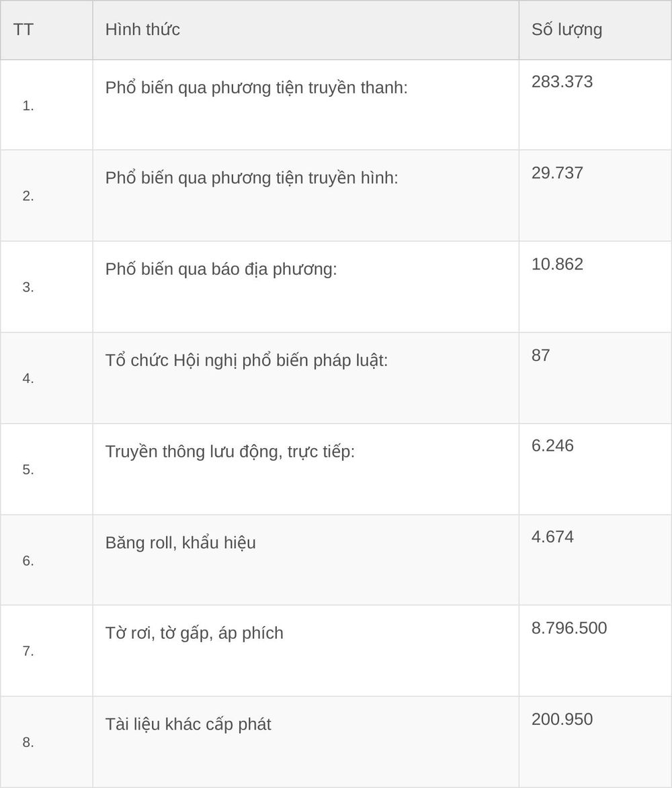Click the value 283.373
672x788 pixels.
coord(562,82)
